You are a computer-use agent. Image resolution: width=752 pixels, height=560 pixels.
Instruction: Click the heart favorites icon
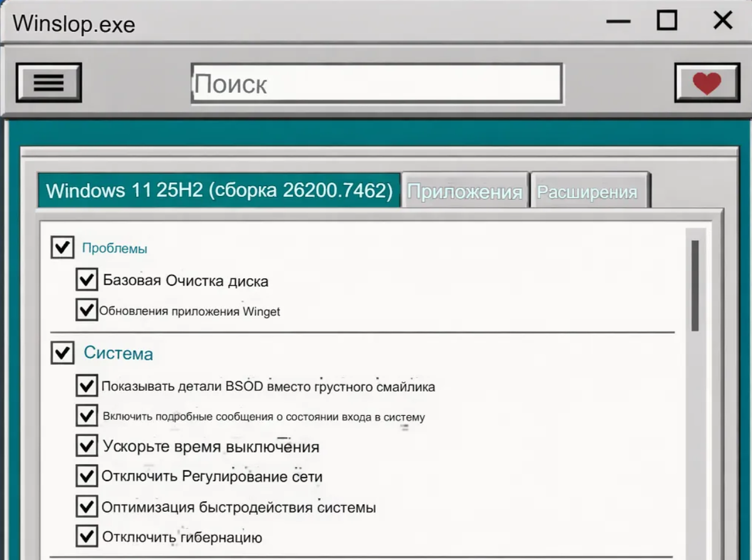(x=706, y=82)
